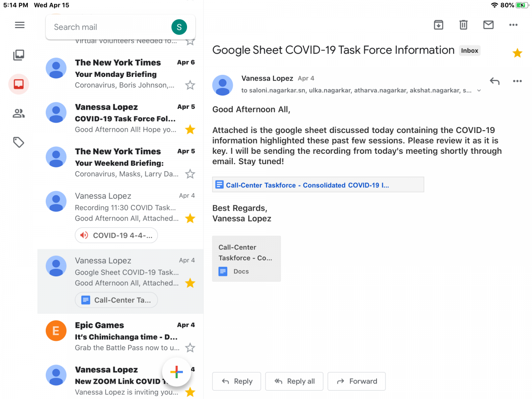Delete this email with trash icon
532x399 pixels.
click(x=463, y=25)
